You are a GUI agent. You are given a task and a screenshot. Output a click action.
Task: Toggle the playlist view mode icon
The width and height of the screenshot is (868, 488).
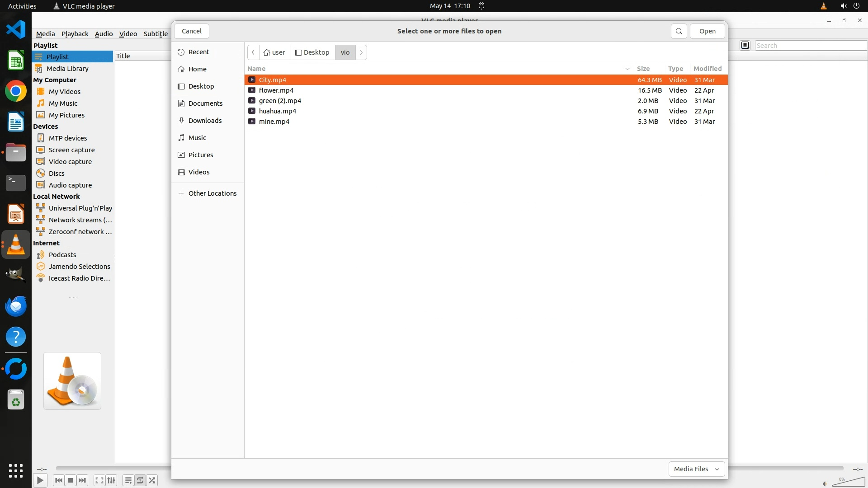(745, 45)
